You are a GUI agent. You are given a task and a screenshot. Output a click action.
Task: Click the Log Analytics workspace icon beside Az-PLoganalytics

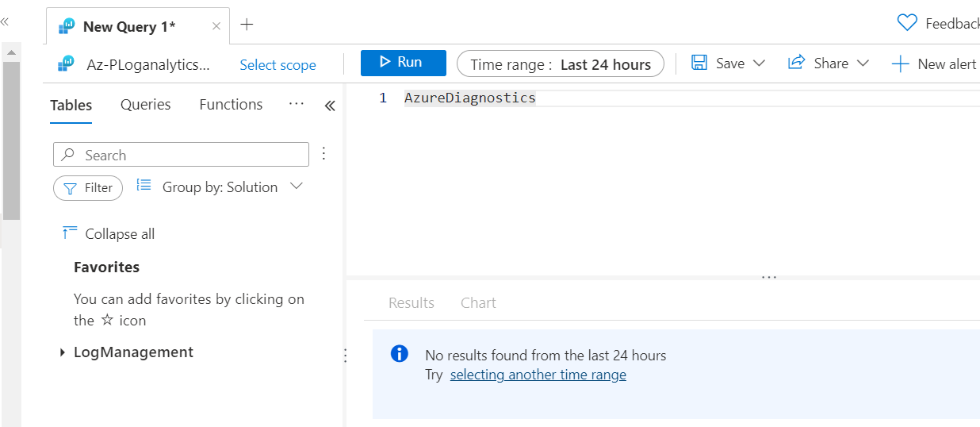point(67,63)
